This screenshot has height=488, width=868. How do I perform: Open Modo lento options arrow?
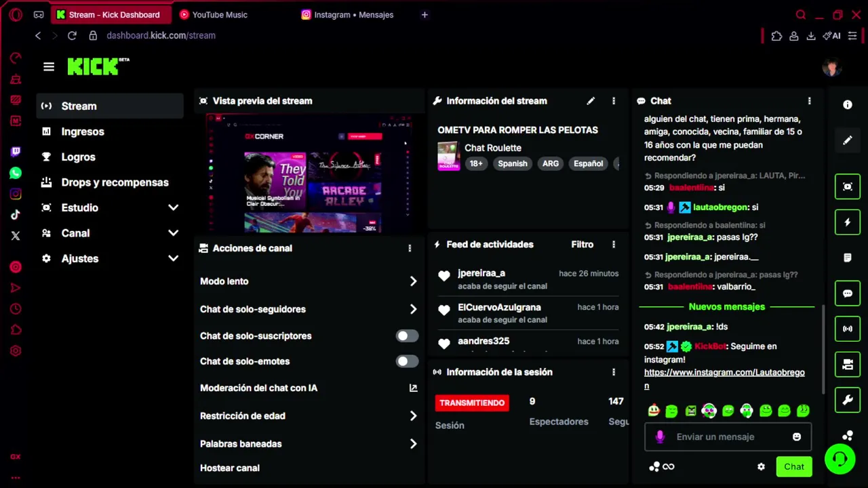pyautogui.click(x=413, y=281)
